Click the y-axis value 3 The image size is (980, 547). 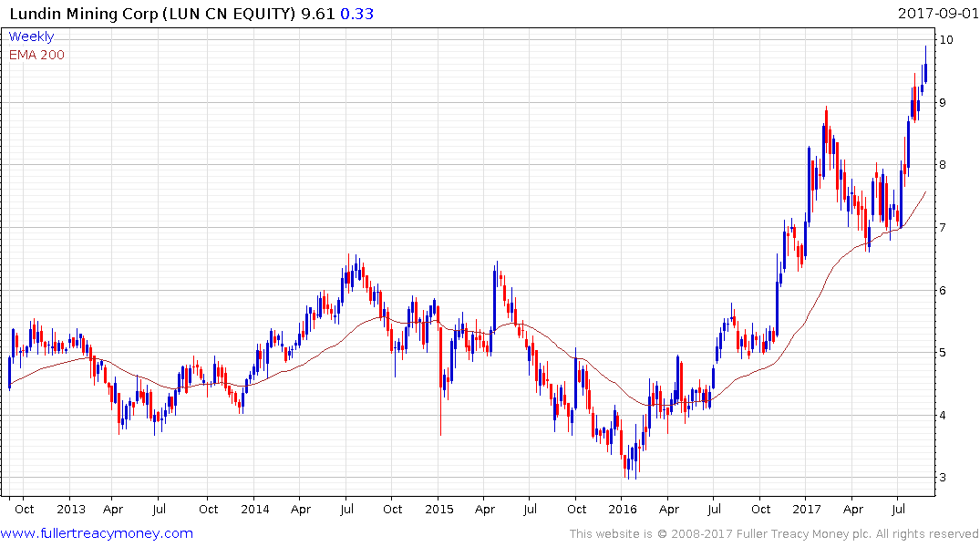tap(944, 477)
